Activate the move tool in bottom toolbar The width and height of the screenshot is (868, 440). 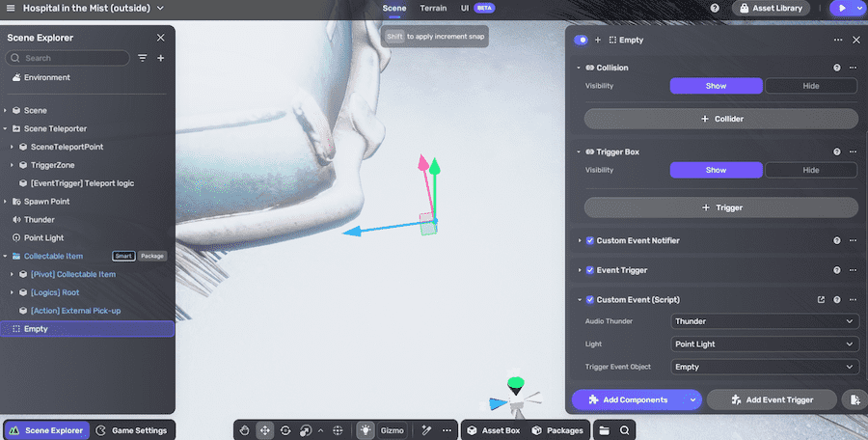point(265,430)
